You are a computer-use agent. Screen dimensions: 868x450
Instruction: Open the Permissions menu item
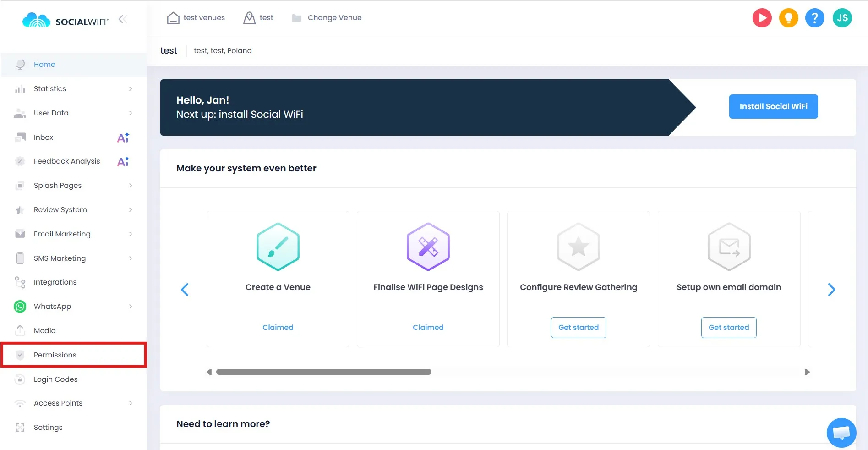pyautogui.click(x=74, y=355)
